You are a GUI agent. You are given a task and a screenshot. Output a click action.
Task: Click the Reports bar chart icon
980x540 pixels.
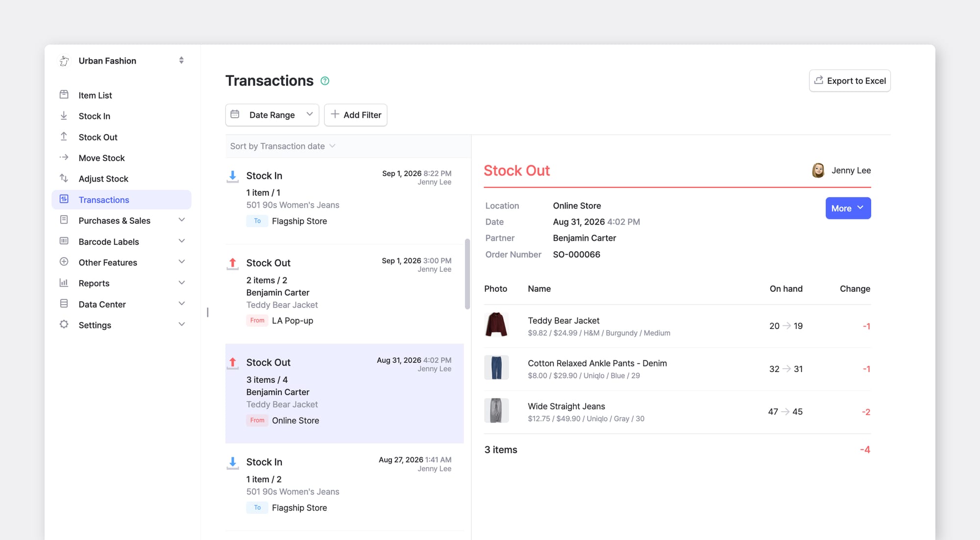point(64,282)
